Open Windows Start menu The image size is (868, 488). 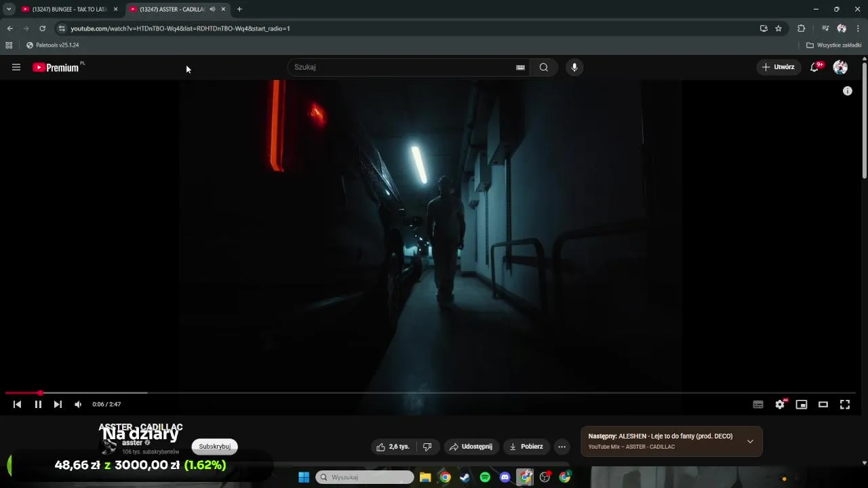(304, 477)
